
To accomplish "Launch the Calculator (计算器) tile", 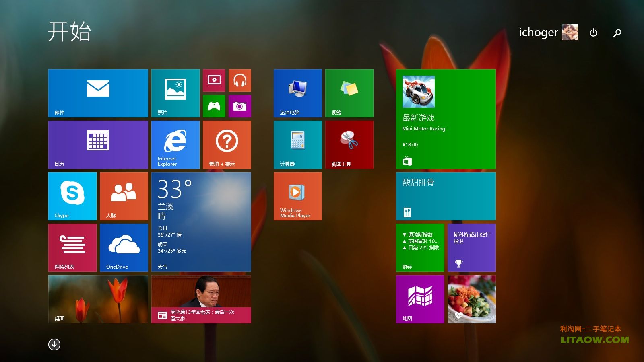I will coord(298,145).
